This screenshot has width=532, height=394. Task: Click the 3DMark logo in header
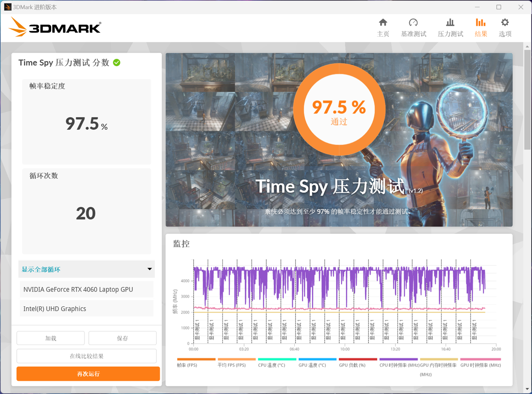pyautogui.click(x=55, y=28)
